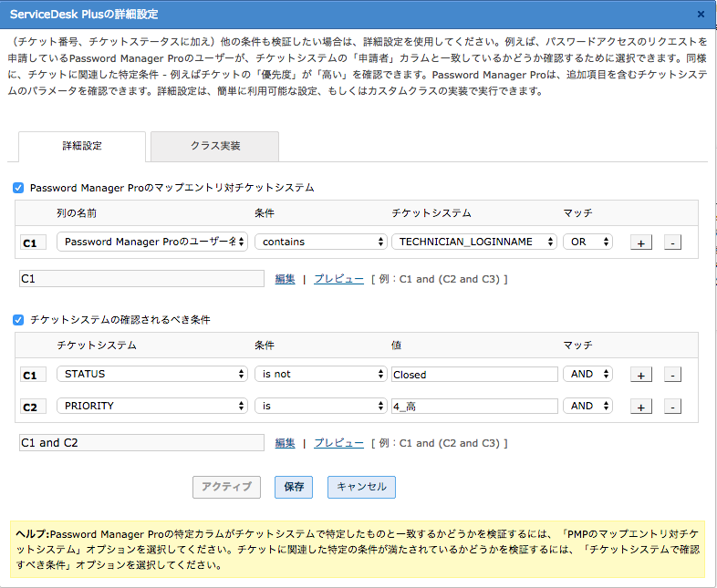
Task: Open the STATUS field dropdown
Action: pos(152,374)
